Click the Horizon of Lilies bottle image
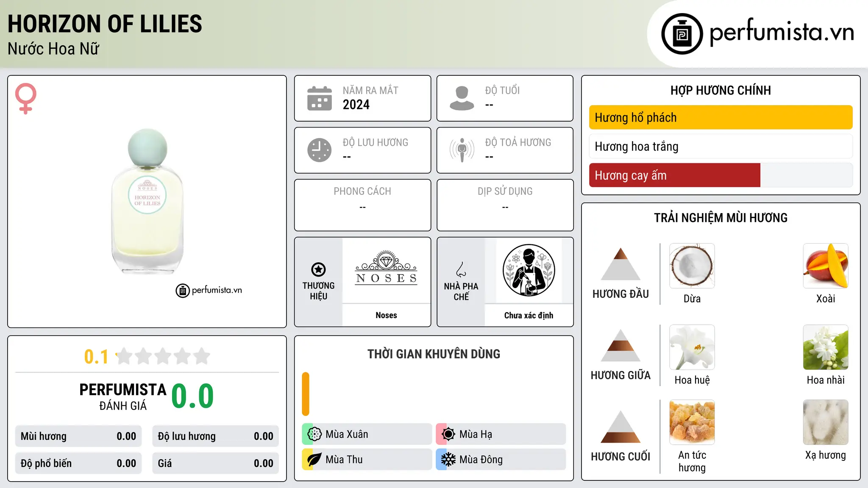Viewport: 868px width, 488px height. (147, 201)
